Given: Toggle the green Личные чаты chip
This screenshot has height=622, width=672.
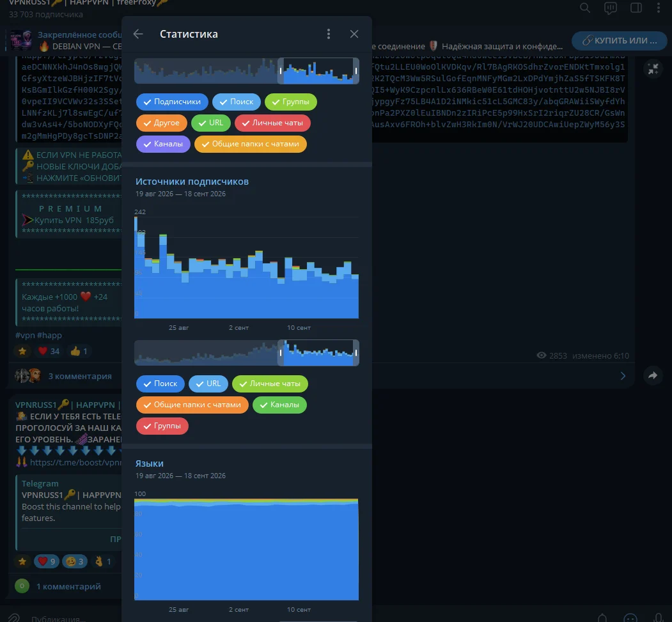Looking at the screenshot, I should click(270, 384).
